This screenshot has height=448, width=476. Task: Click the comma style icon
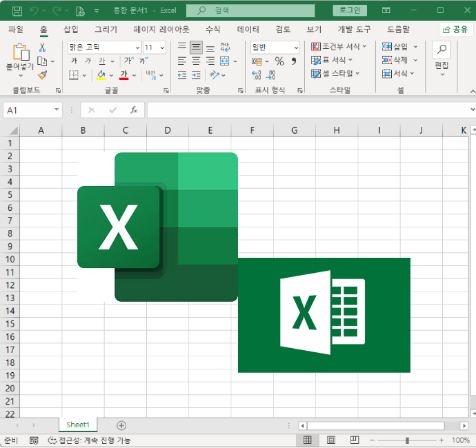[294, 61]
